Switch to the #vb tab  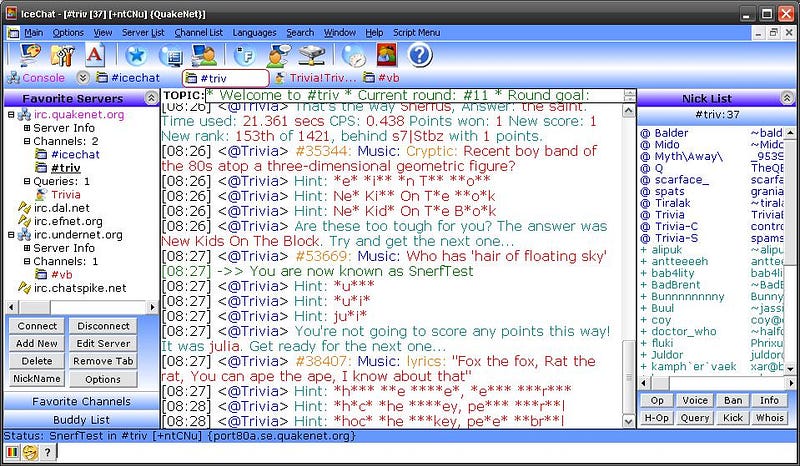tap(382, 78)
